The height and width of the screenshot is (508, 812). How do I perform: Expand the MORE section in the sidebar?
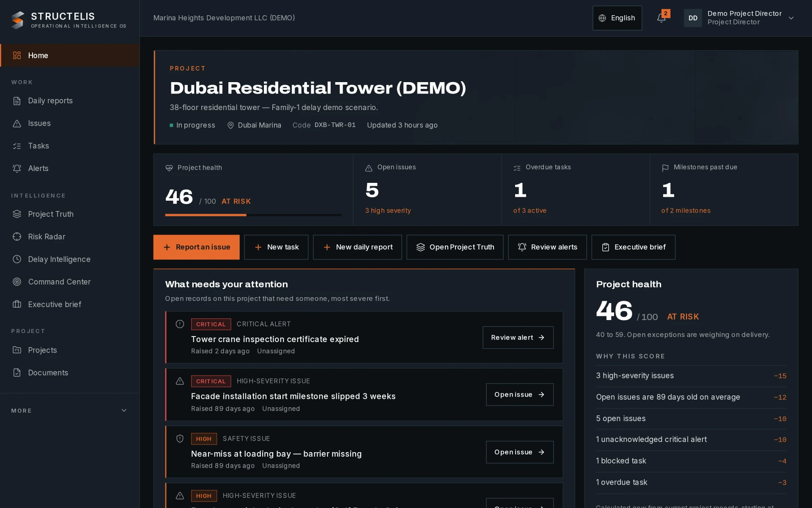pyautogui.click(x=69, y=410)
